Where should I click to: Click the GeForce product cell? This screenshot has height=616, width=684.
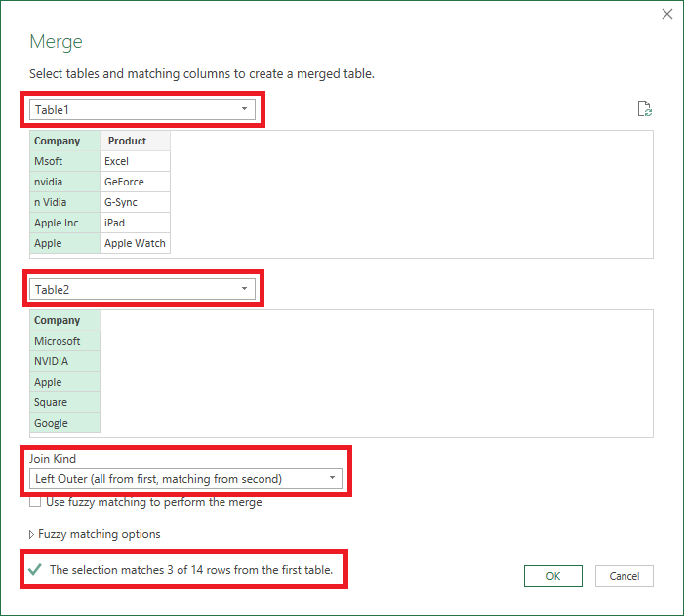point(136,182)
